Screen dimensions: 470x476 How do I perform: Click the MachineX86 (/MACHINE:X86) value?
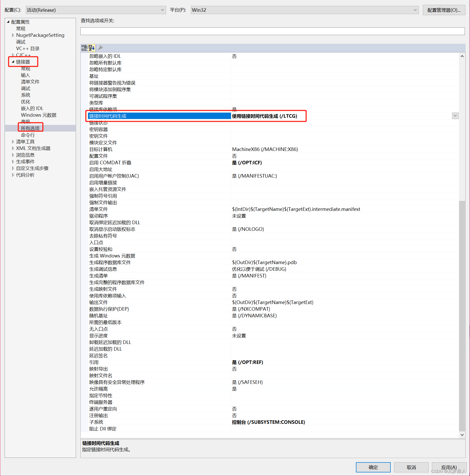[265, 149]
